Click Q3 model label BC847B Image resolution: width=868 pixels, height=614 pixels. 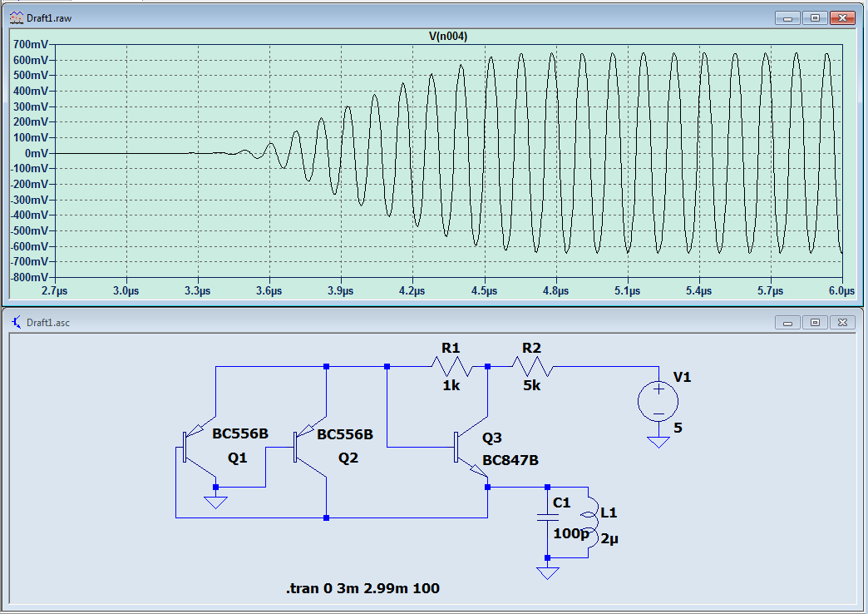pyautogui.click(x=510, y=460)
